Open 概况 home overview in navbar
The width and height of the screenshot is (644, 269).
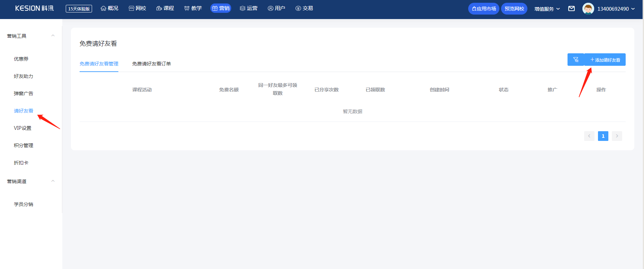(x=109, y=8)
